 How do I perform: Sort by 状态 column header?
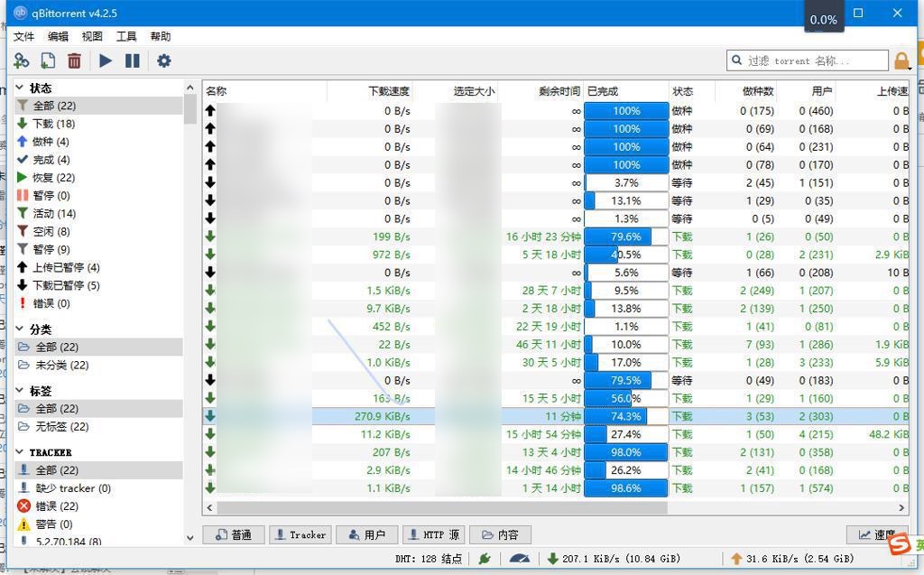[x=692, y=91]
